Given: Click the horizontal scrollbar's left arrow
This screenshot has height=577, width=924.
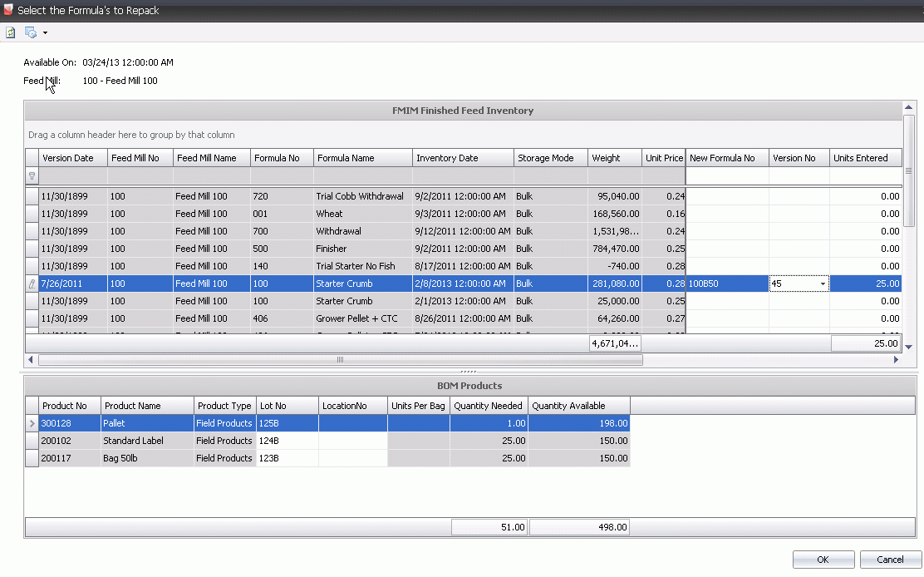Looking at the screenshot, I should 32,360.
